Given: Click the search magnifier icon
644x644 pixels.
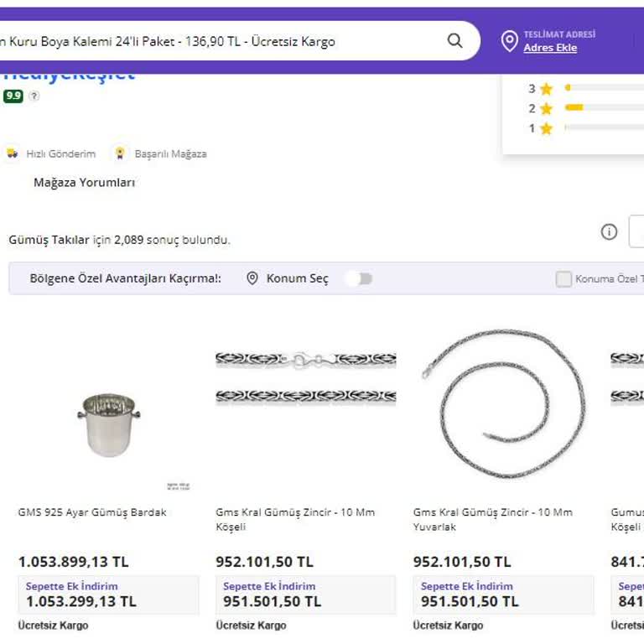Looking at the screenshot, I should [x=454, y=41].
